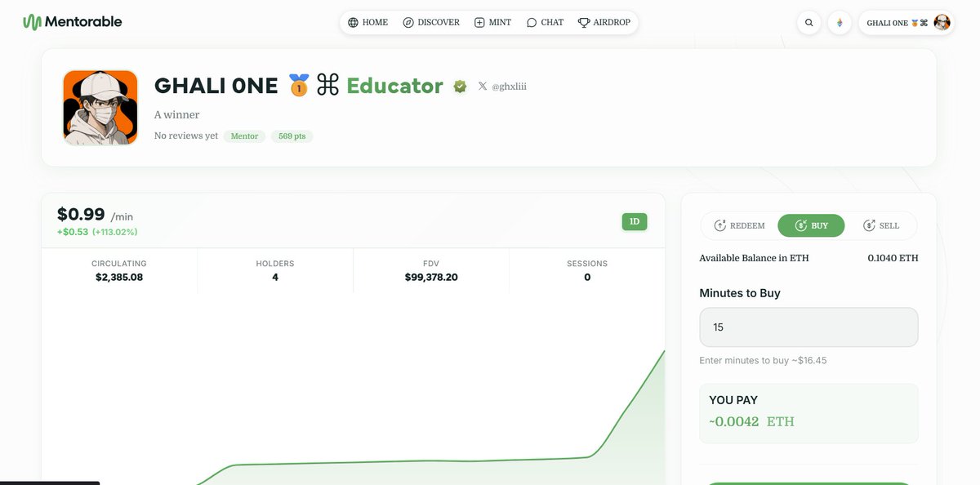Click the +$0.53 (+113.02%) change
This screenshot has height=485, width=980.
click(97, 232)
